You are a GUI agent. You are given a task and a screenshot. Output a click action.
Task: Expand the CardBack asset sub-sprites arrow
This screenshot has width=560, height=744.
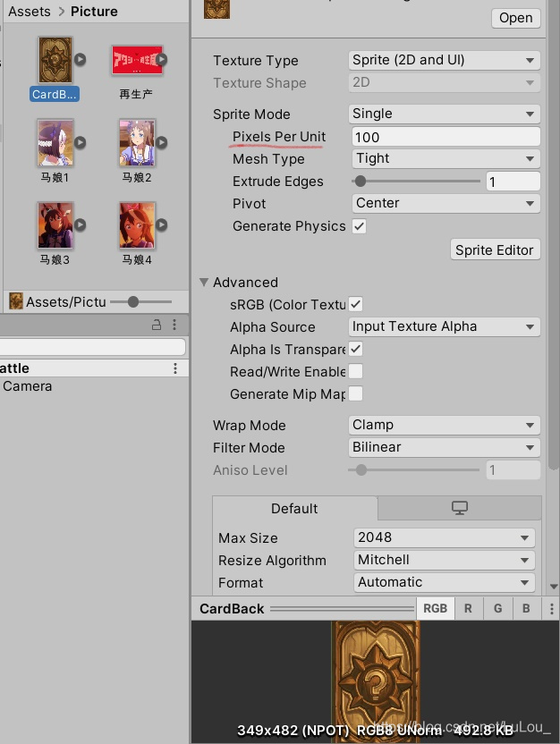[x=81, y=59]
